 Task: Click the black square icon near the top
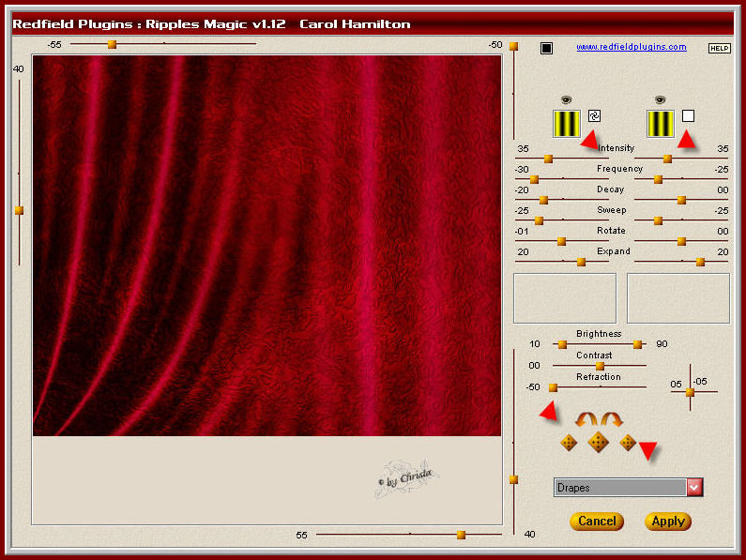point(546,48)
